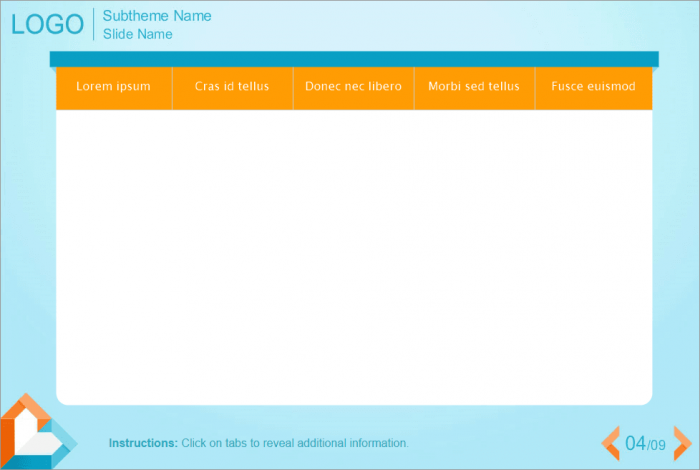The height and width of the screenshot is (470, 700).
Task: Click the total slide count 09
Action: (657, 445)
